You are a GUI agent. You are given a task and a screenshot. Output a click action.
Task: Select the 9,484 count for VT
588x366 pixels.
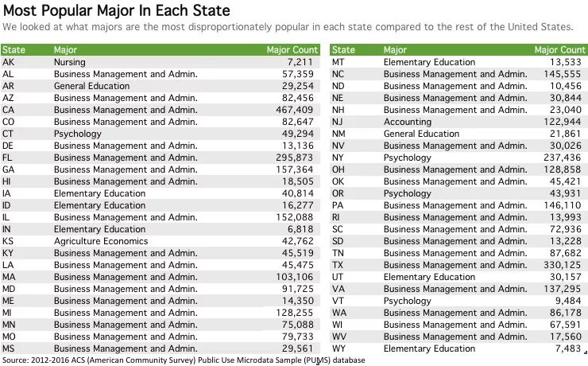(567, 301)
